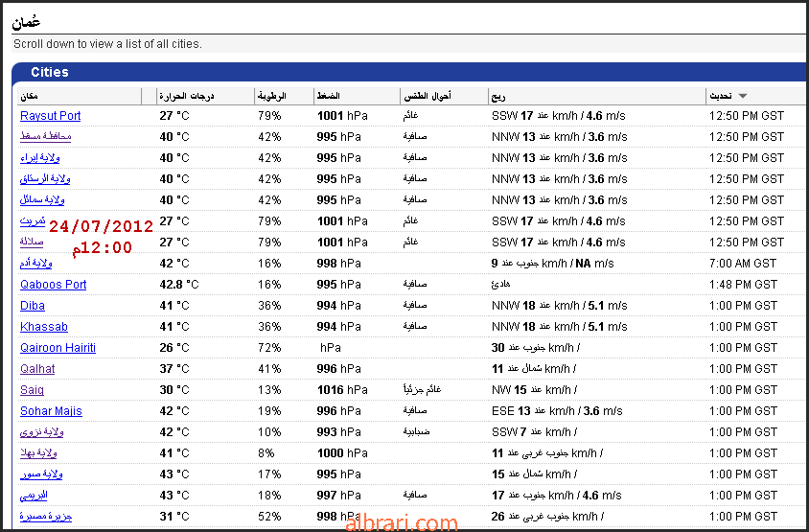Sort by the الرطوبة column header
Screen dimensions: 809x532
(x=272, y=96)
